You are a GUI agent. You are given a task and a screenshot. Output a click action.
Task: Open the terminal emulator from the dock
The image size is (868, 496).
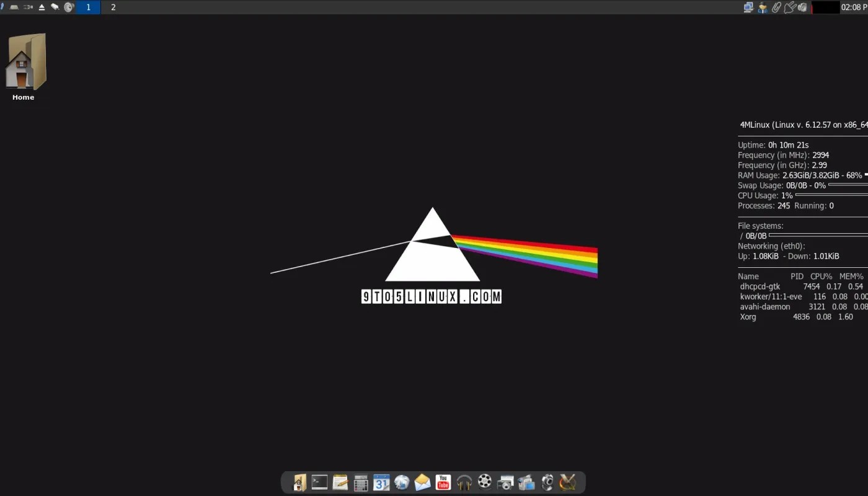coord(319,482)
